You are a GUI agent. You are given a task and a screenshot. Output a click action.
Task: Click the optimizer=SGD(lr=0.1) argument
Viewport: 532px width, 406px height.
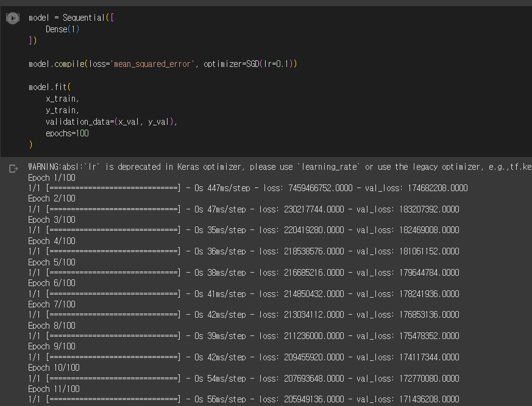pyautogui.click(x=250, y=64)
